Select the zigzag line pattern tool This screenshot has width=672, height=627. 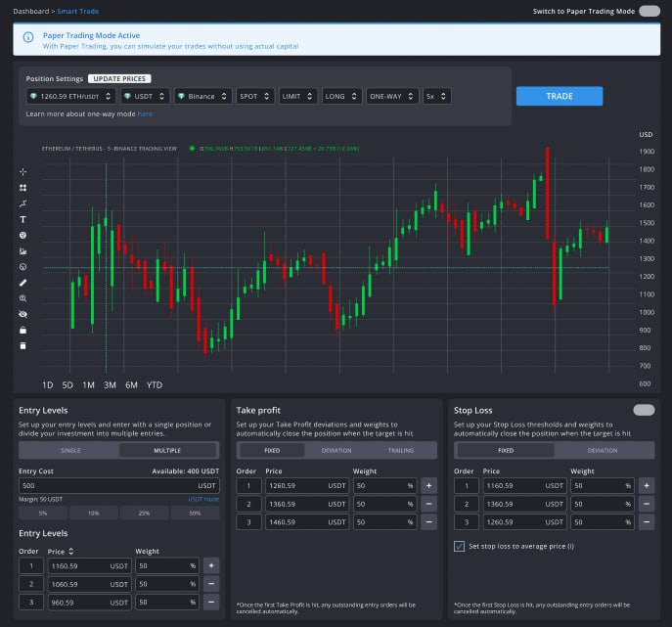(x=23, y=203)
